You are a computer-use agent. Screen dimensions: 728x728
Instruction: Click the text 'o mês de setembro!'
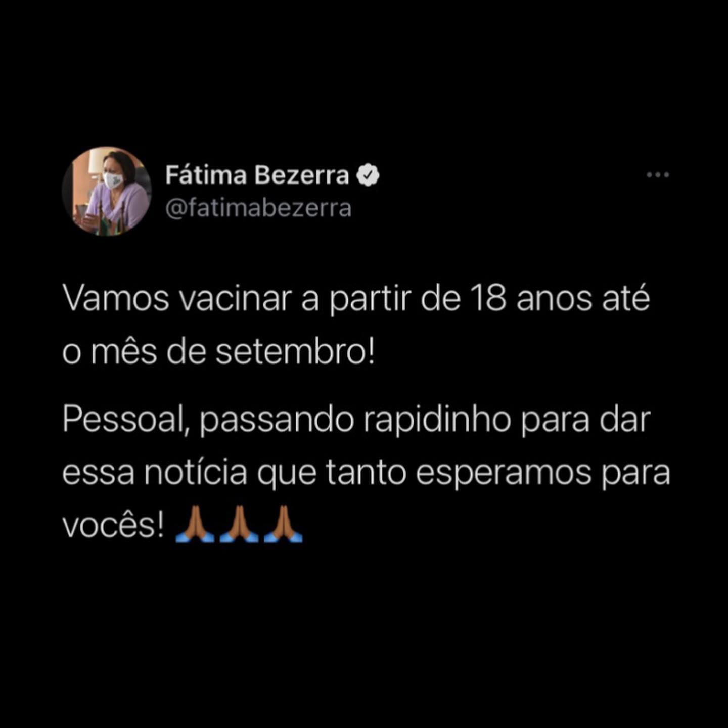click(x=219, y=351)
